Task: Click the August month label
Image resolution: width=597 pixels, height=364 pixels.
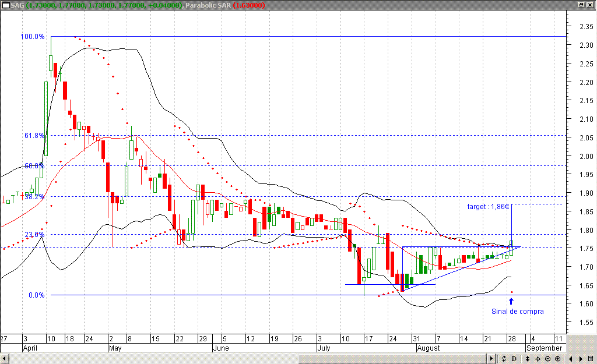Action: (x=429, y=348)
